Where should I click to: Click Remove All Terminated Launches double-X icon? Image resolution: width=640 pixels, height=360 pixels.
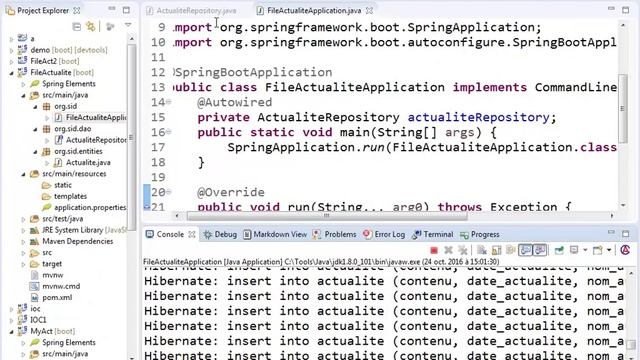click(x=462, y=250)
